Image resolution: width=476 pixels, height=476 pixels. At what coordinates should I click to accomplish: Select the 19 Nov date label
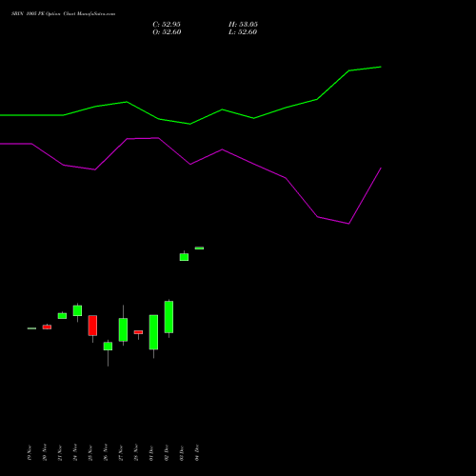(30, 452)
